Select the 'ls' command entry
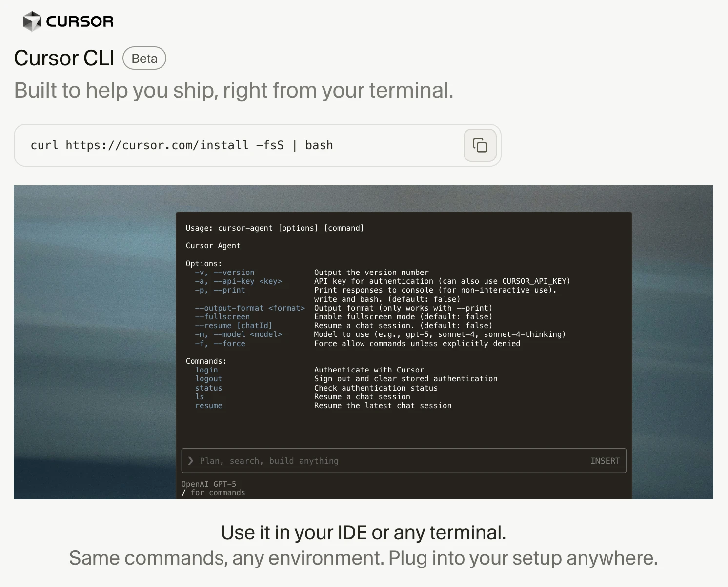Viewport: 728px width, 587px height. 200,397
